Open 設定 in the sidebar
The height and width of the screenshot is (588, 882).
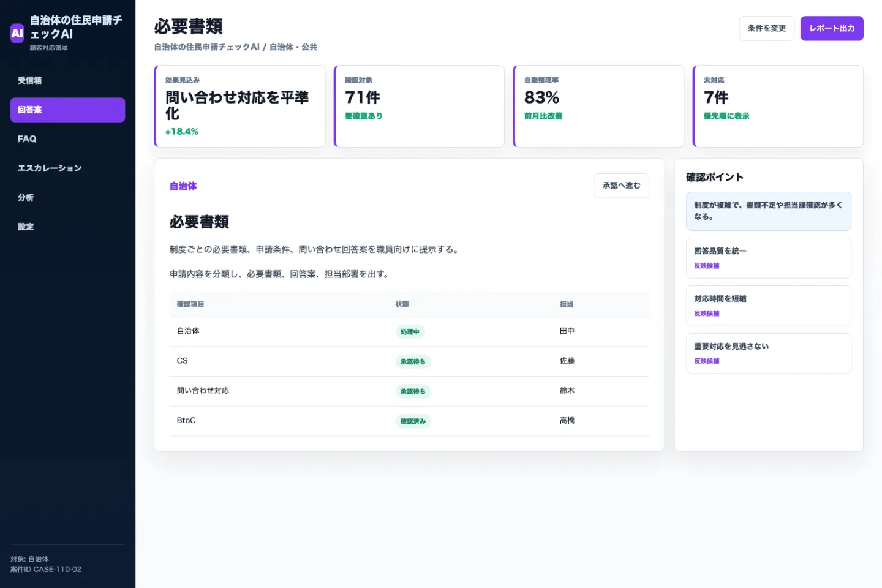pyautogui.click(x=67, y=227)
